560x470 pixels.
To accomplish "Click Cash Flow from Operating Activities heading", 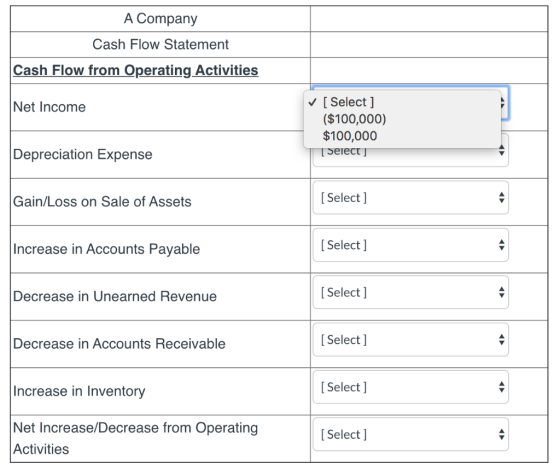I will pyautogui.click(x=136, y=70).
